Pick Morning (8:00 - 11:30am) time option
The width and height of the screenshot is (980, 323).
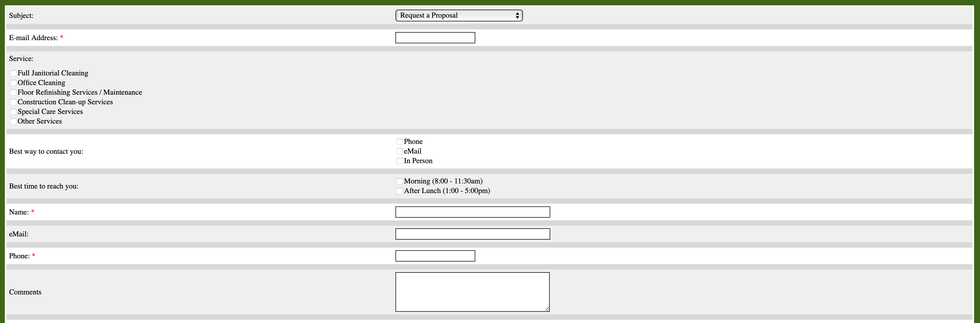click(399, 181)
